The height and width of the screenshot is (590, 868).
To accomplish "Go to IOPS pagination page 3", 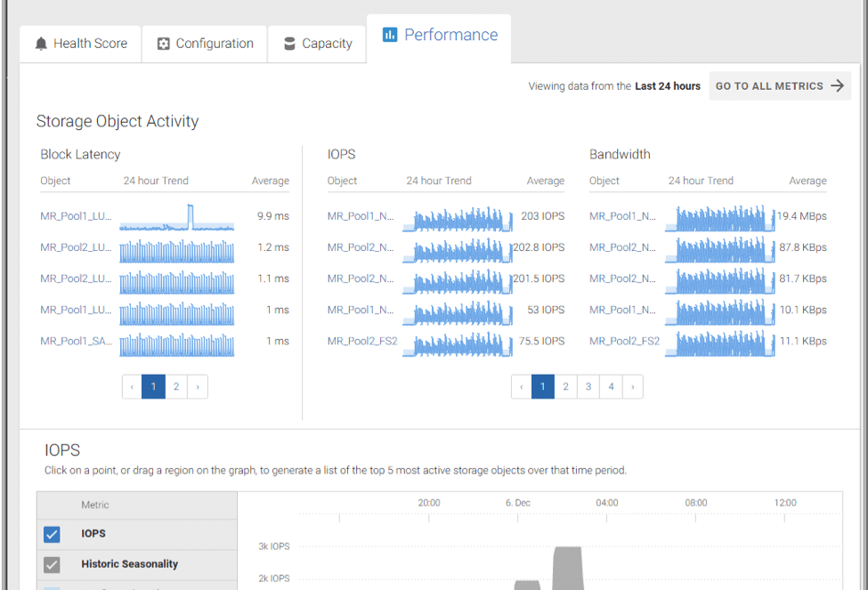I will pos(588,387).
